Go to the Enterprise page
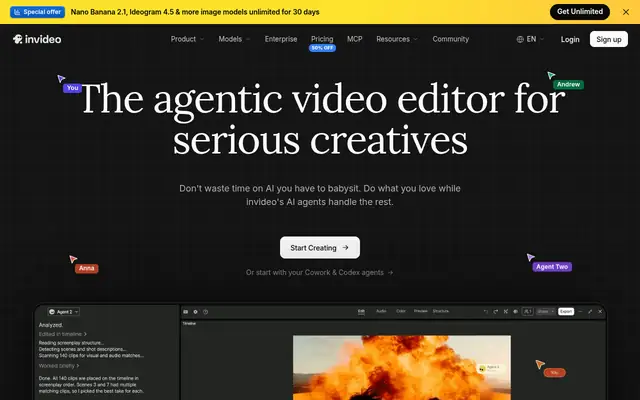Screen dimensions: 640x400 [281, 39]
